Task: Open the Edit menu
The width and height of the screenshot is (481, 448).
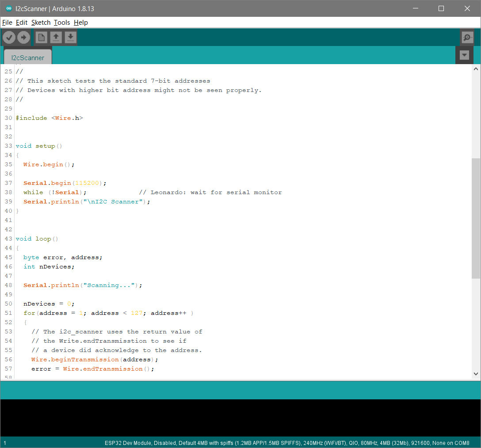Action: tap(22, 23)
